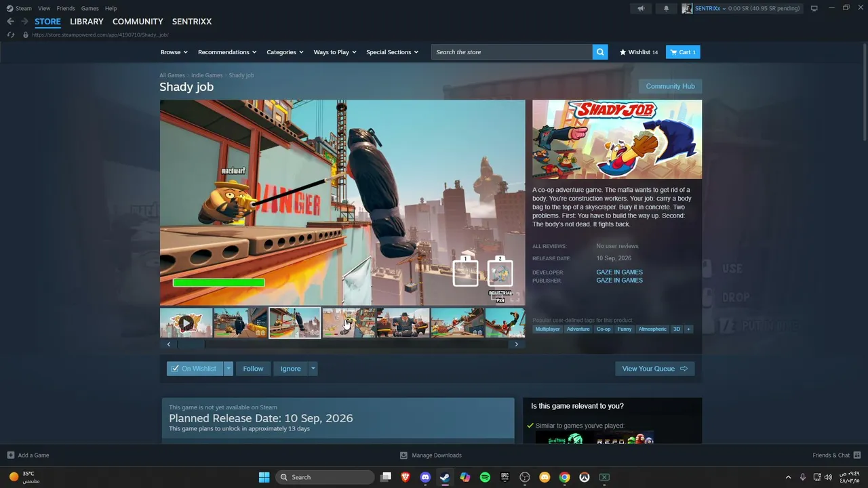The width and height of the screenshot is (868, 488).
Task: Switch to the STORE tab
Action: (x=47, y=22)
